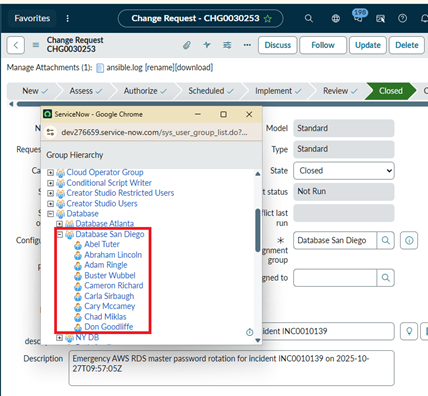Expand the Cloud Operator Group node
The width and height of the screenshot is (428, 396).
point(50,173)
